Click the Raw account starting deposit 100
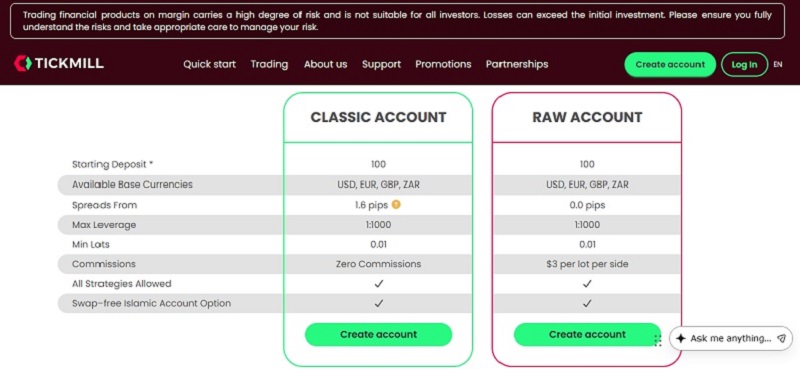This screenshot has width=800, height=369. tap(587, 164)
